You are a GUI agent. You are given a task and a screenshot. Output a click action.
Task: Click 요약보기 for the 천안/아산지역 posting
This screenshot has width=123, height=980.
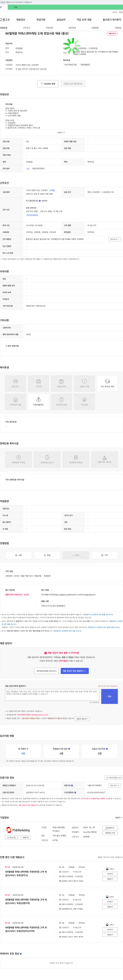(110, 929)
